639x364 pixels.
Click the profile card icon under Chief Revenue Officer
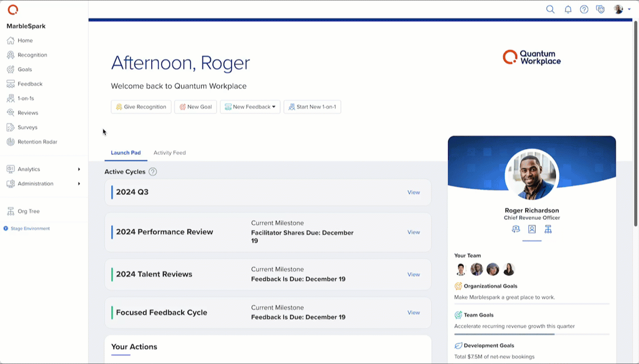pyautogui.click(x=532, y=229)
